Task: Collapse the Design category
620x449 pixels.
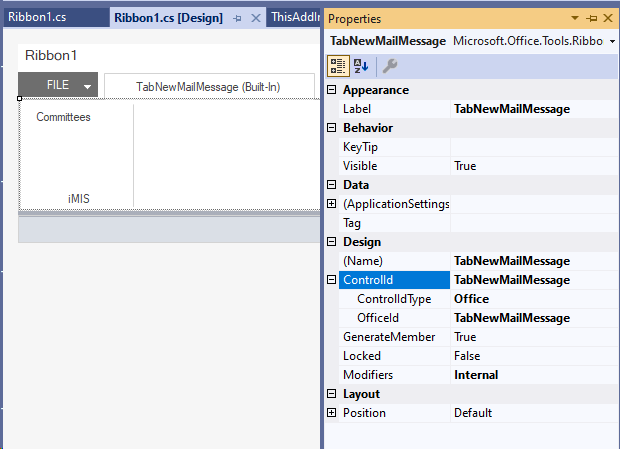Action: 332,241
